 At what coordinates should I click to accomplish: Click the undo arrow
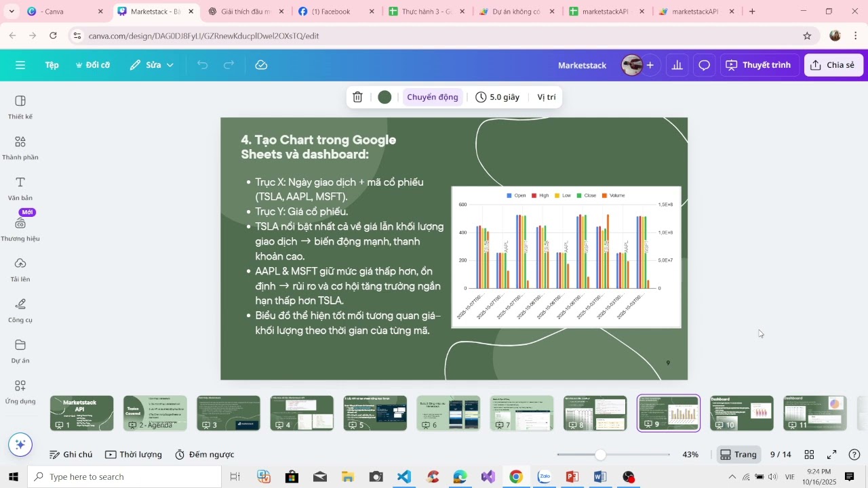202,65
